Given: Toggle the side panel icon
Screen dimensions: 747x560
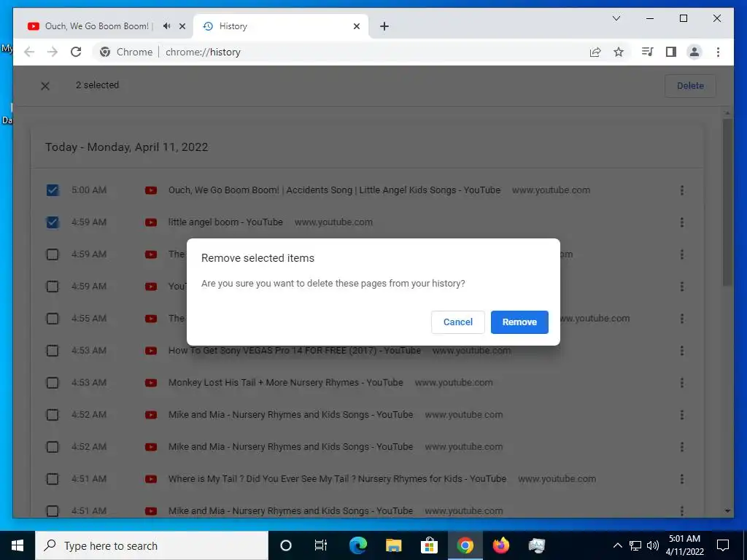Looking at the screenshot, I should point(671,52).
